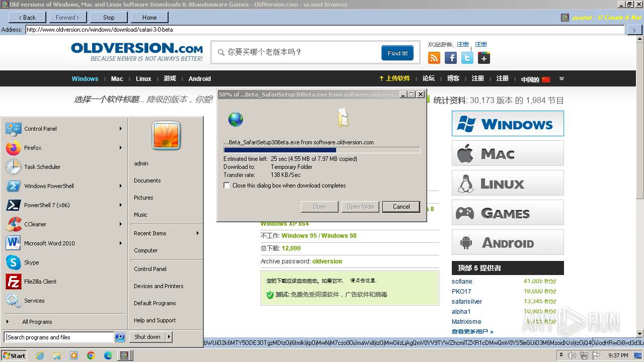Click the browser Home button
The width and height of the screenshot is (644, 362).
pyautogui.click(x=149, y=17)
